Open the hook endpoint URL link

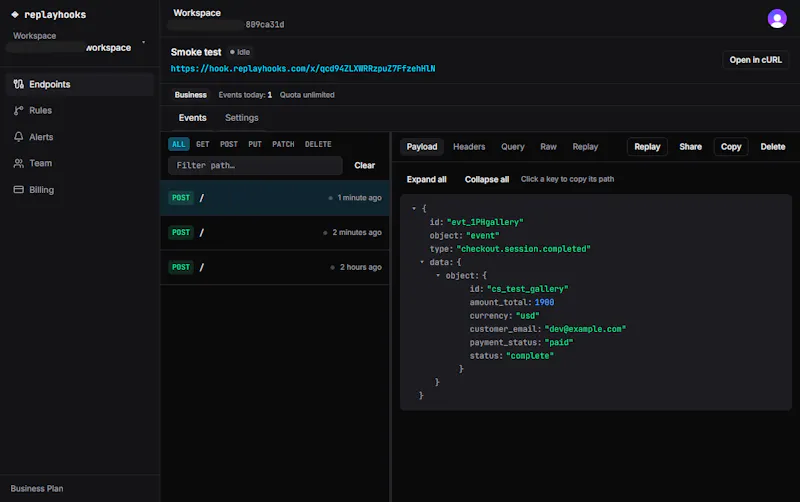pyautogui.click(x=303, y=68)
